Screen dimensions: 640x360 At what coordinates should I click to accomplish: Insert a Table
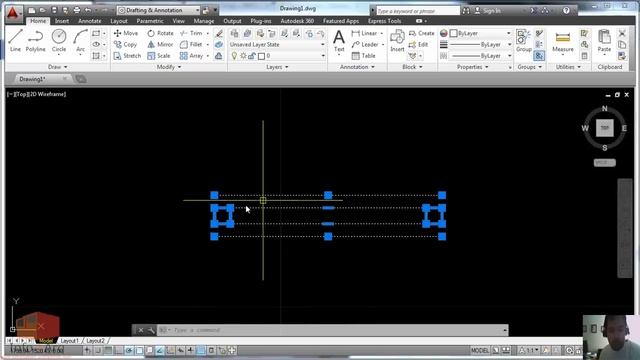tap(363, 56)
